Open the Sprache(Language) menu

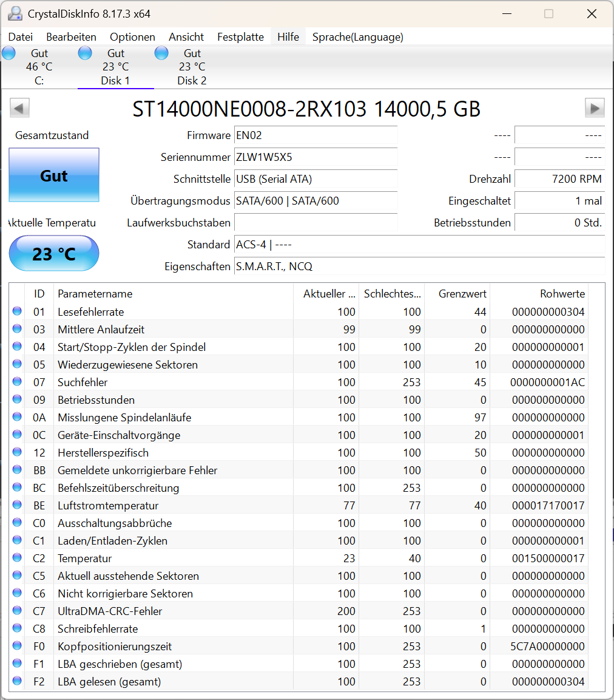tap(358, 37)
